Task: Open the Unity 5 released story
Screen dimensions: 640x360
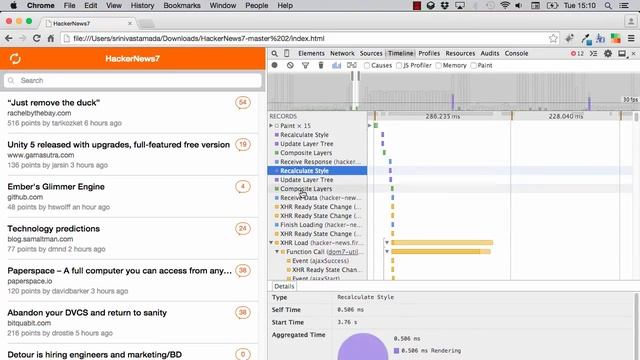Action: [x=118, y=145]
